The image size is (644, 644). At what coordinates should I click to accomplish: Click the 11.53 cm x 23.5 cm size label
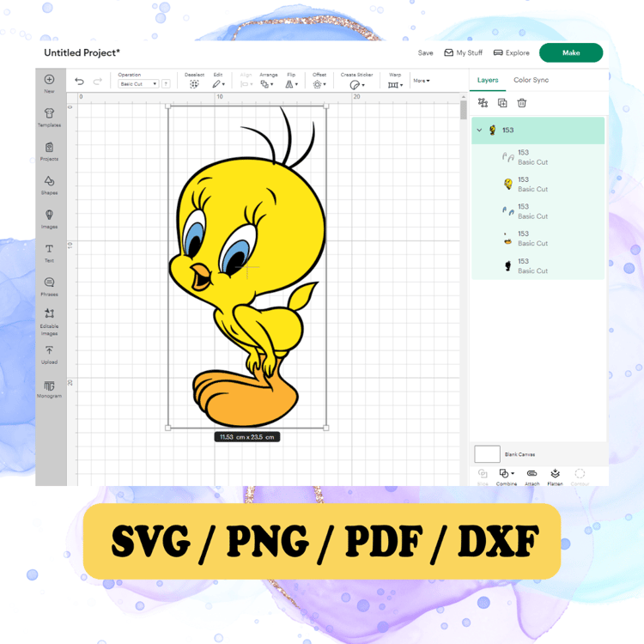(246, 437)
